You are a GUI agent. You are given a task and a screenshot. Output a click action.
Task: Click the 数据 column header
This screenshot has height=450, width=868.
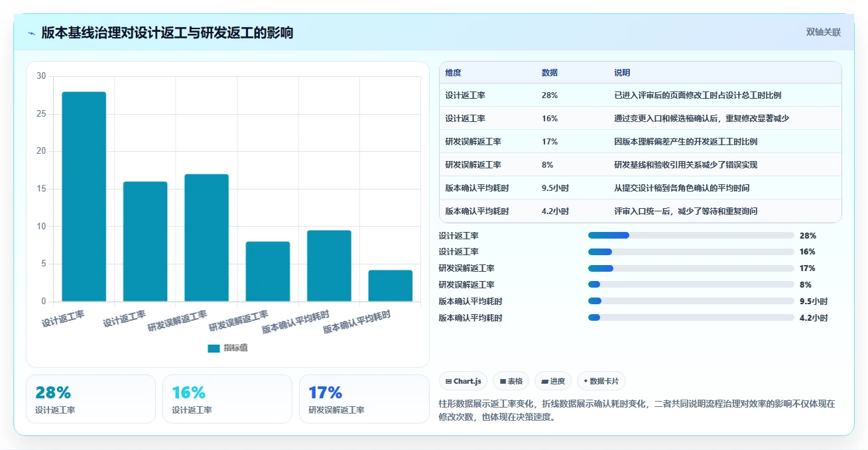click(x=550, y=73)
